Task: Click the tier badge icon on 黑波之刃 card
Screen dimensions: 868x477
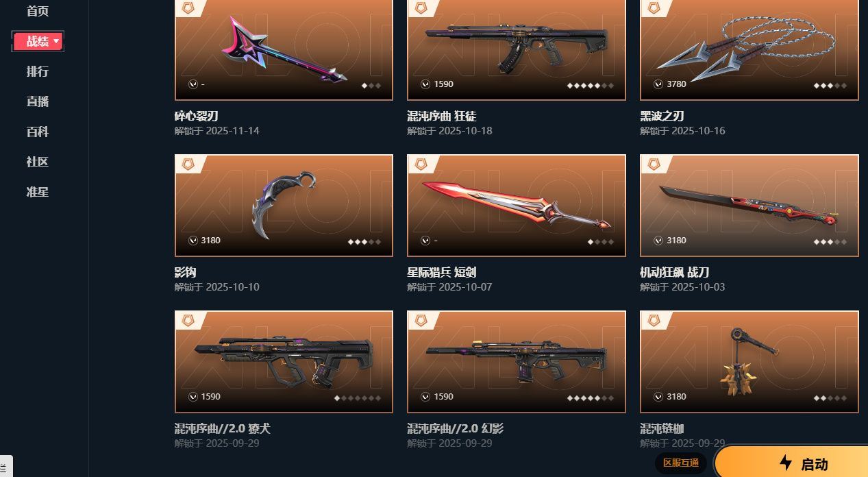Action: point(653,7)
